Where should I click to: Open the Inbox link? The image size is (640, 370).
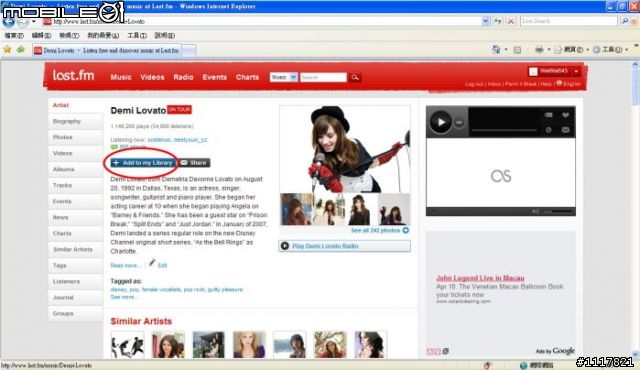494,84
